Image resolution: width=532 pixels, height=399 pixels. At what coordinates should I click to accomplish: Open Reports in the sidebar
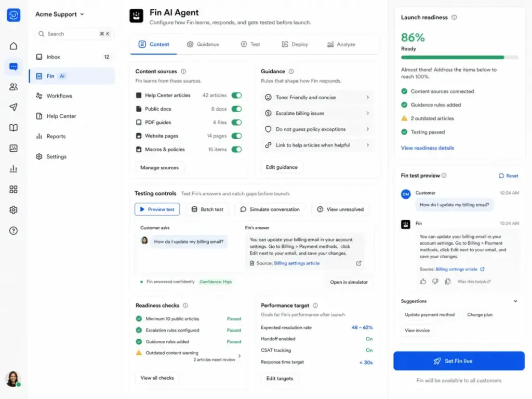[x=72, y=137]
